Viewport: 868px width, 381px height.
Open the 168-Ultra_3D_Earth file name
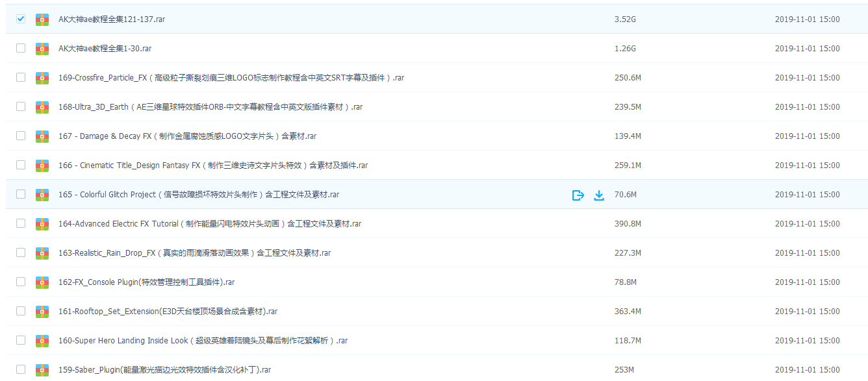coord(211,107)
